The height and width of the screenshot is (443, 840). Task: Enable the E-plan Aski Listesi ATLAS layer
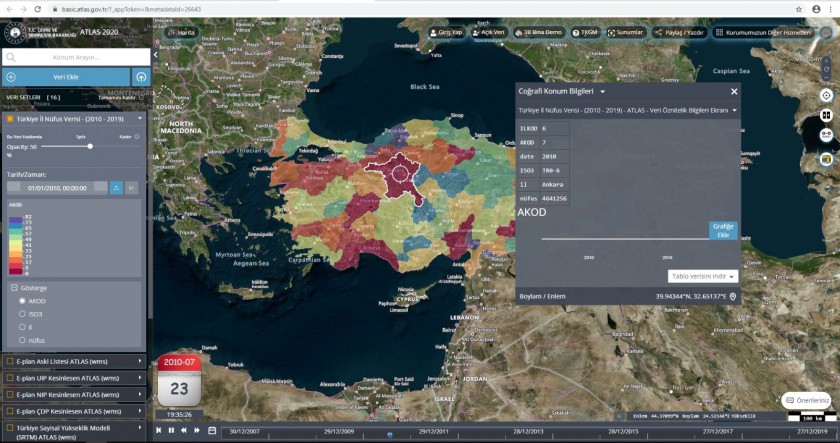click(x=9, y=360)
